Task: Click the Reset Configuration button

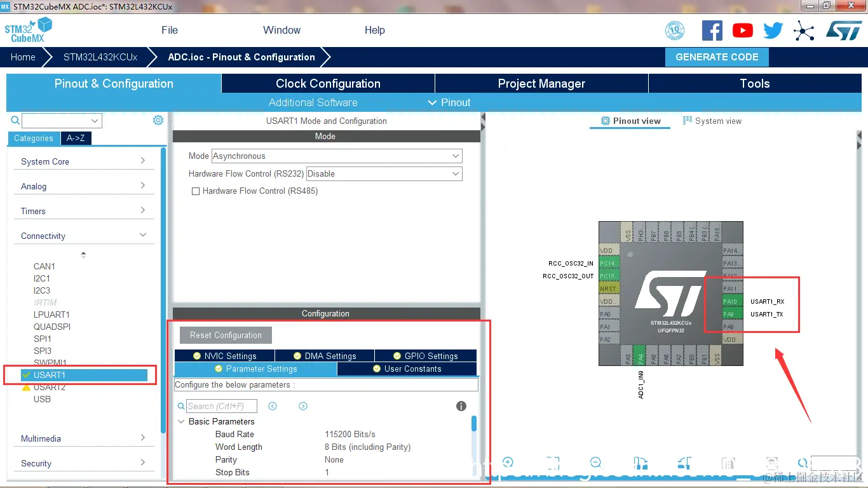Action: pyautogui.click(x=226, y=335)
